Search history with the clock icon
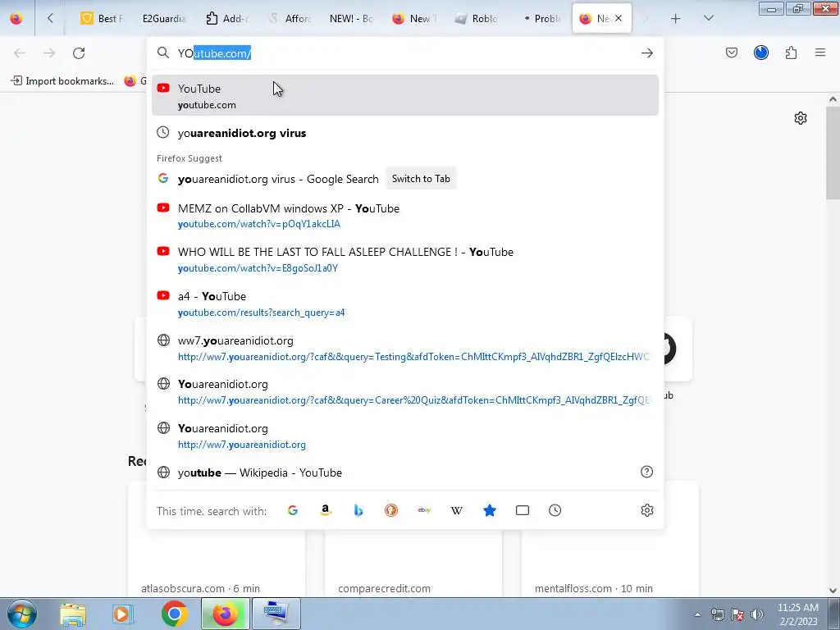The width and height of the screenshot is (840, 630). (555, 510)
